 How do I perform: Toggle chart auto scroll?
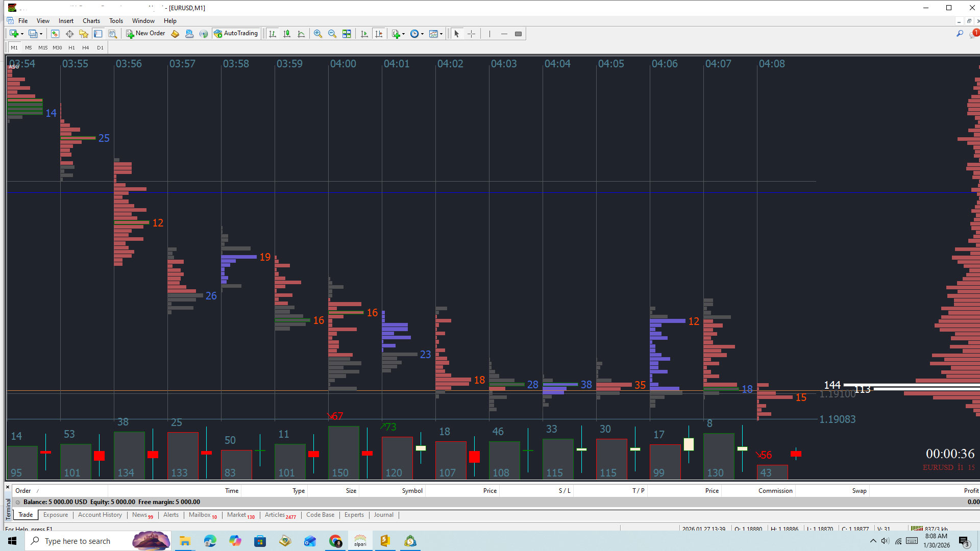tap(364, 34)
